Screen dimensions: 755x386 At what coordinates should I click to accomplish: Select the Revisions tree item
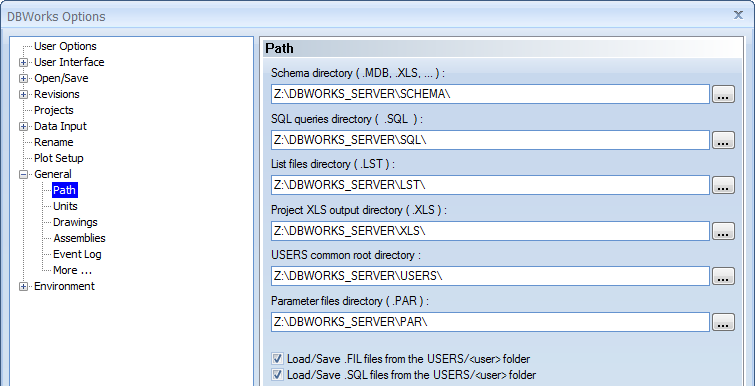(x=57, y=94)
